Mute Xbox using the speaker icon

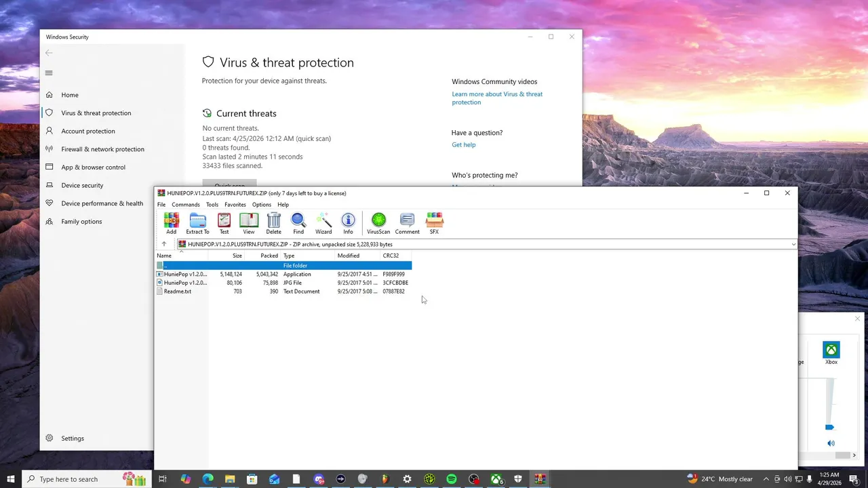click(x=831, y=443)
